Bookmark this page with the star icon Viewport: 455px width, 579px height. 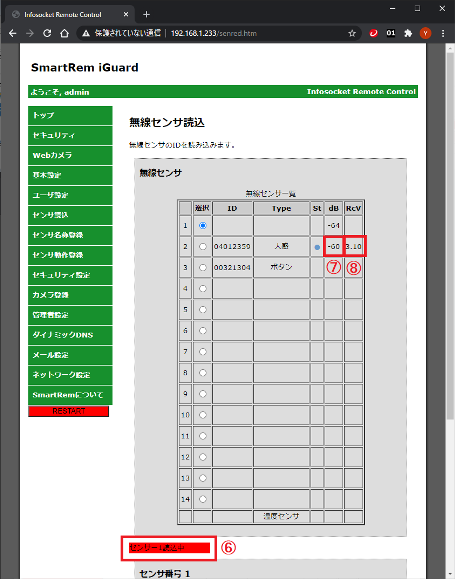click(x=352, y=33)
